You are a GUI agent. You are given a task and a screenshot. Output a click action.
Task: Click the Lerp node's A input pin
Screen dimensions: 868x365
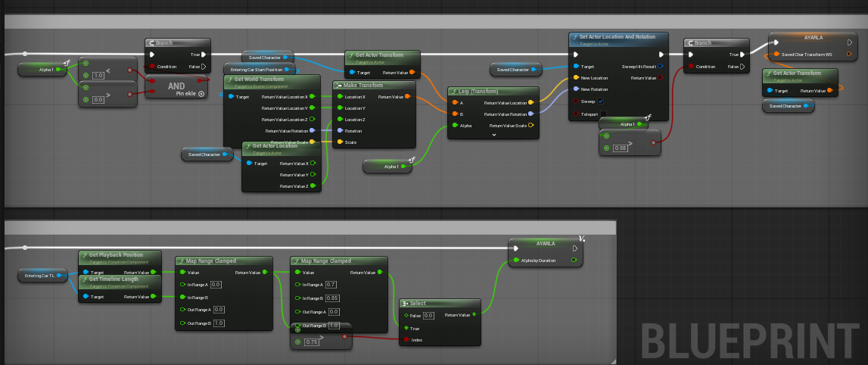(x=455, y=102)
